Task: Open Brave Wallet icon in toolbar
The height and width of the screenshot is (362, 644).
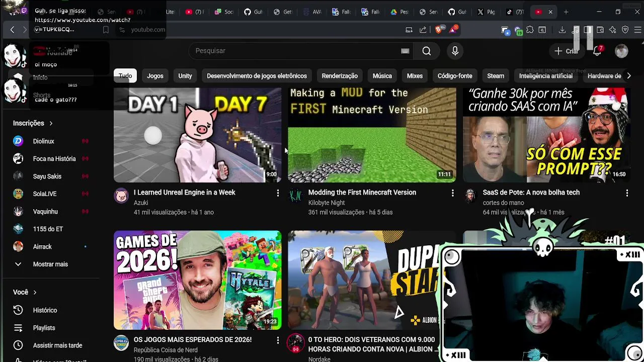Action: (x=600, y=30)
